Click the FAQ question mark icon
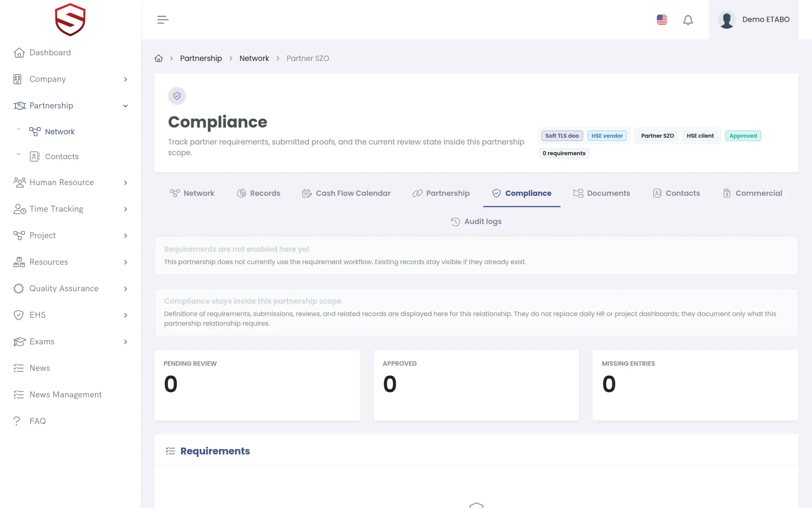The height and width of the screenshot is (508, 812). (17, 421)
